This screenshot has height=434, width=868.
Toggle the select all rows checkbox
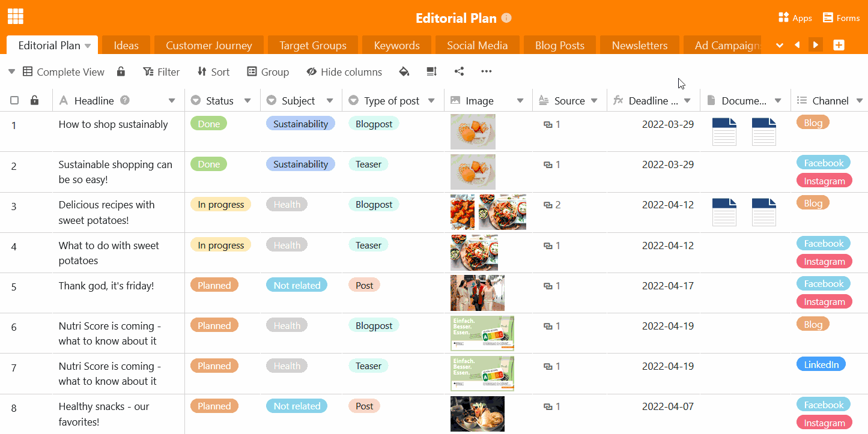point(15,100)
